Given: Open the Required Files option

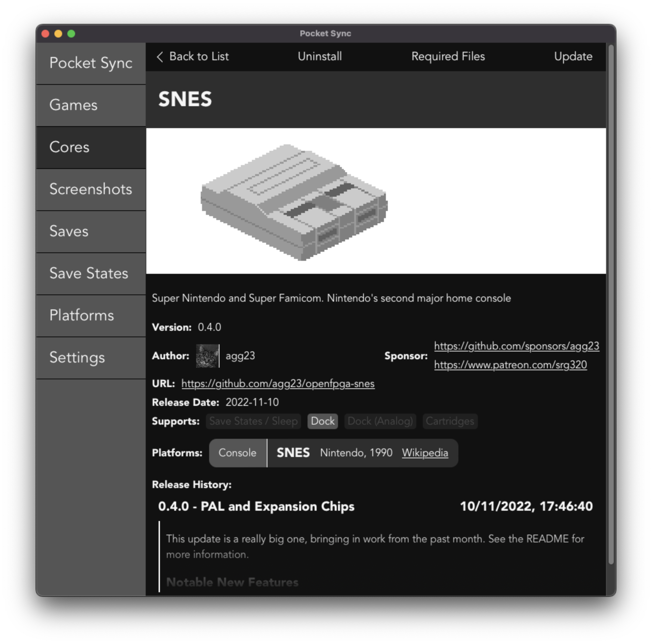Looking at the screenshot, I should click(x=448, y=57).
